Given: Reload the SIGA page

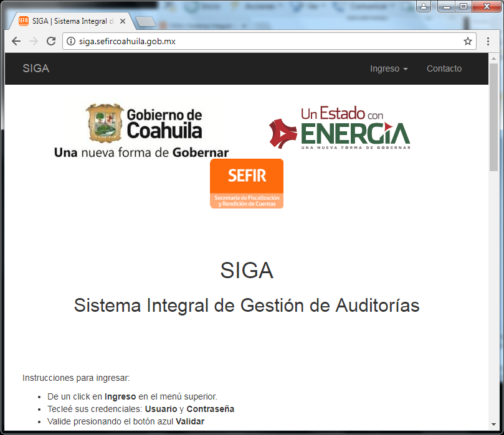Looking at the screenshot, I should coord(51,41).
